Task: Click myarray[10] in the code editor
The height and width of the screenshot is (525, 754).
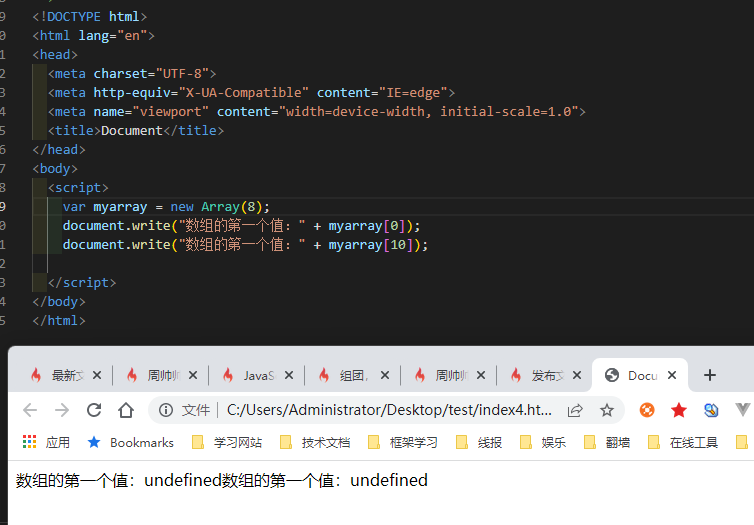Action: [372, 245]
